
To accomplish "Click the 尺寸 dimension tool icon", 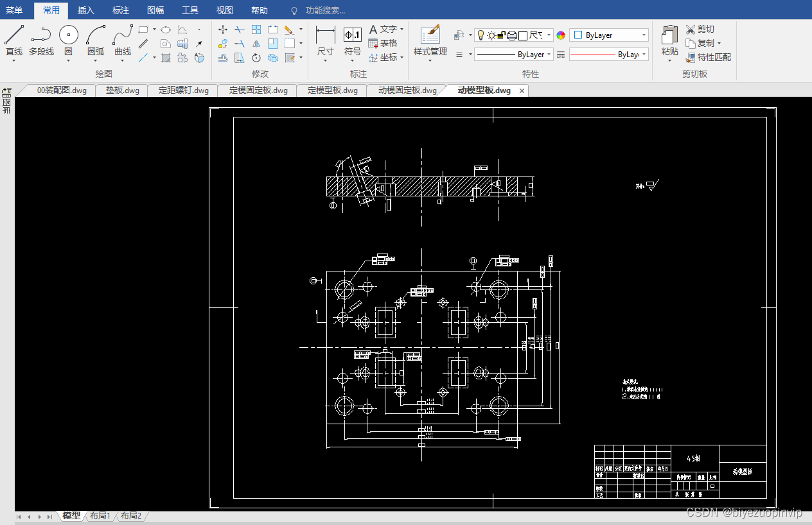I will (x=326, y=35).
